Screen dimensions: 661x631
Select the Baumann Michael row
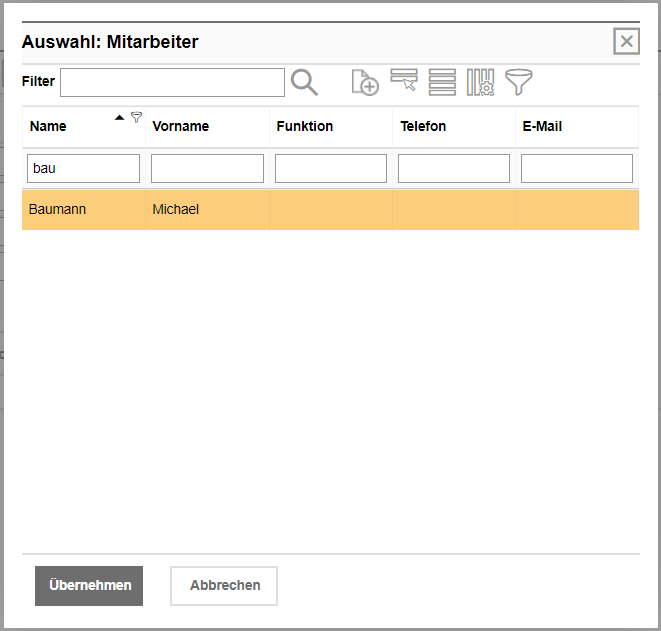[330, 210]
